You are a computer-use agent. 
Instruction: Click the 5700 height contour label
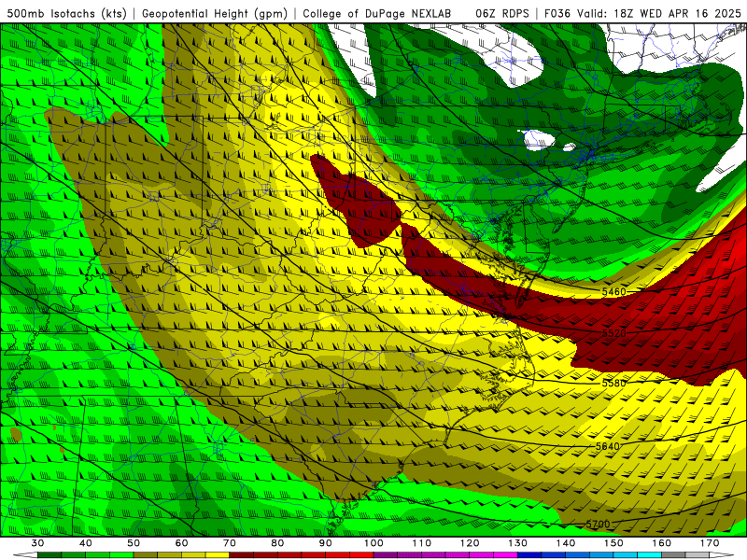[598, 524]
